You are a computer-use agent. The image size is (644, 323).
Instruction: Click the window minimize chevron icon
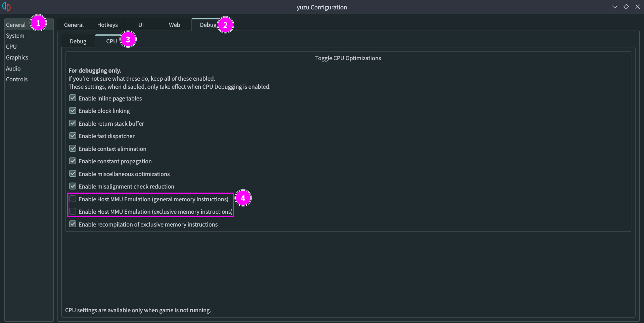pos(614,7)
